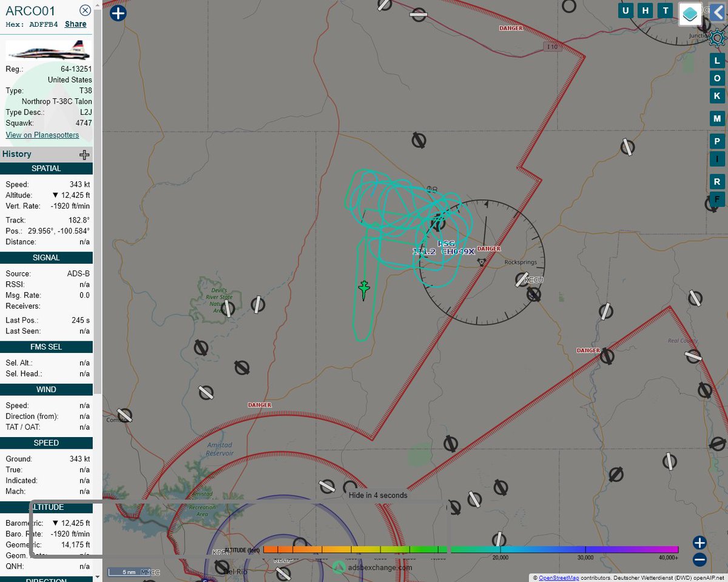
Task: Open the map layers switcher icon
Action: pyautogui.click(x=690, y=14)
